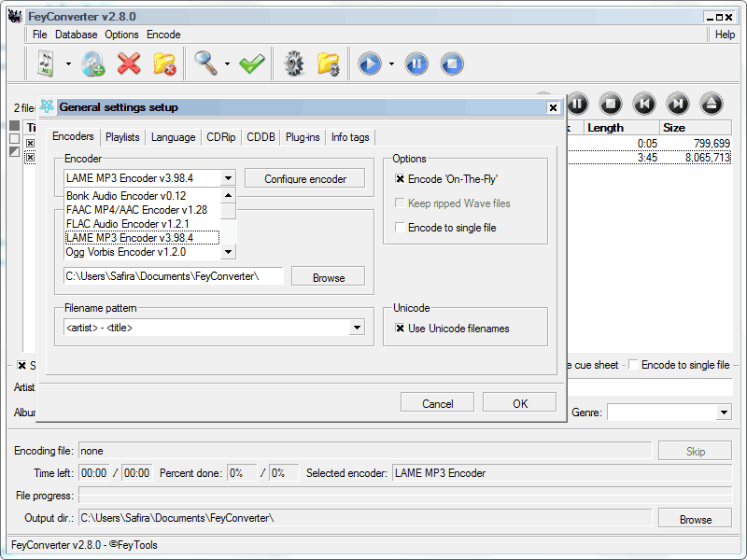This screenshot has height=560, width=747.
Task: Uncheck the 0:05 track's joblist checkbox
Action: 30,143
